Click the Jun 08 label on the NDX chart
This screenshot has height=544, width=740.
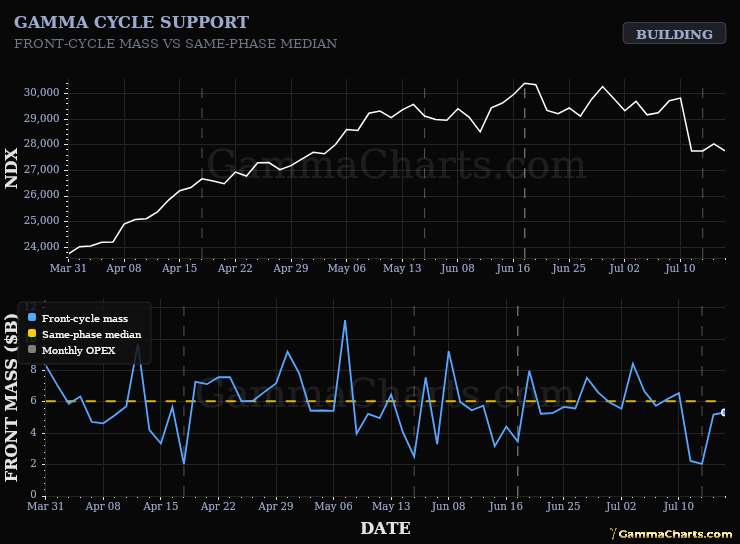tap(457, 268)
